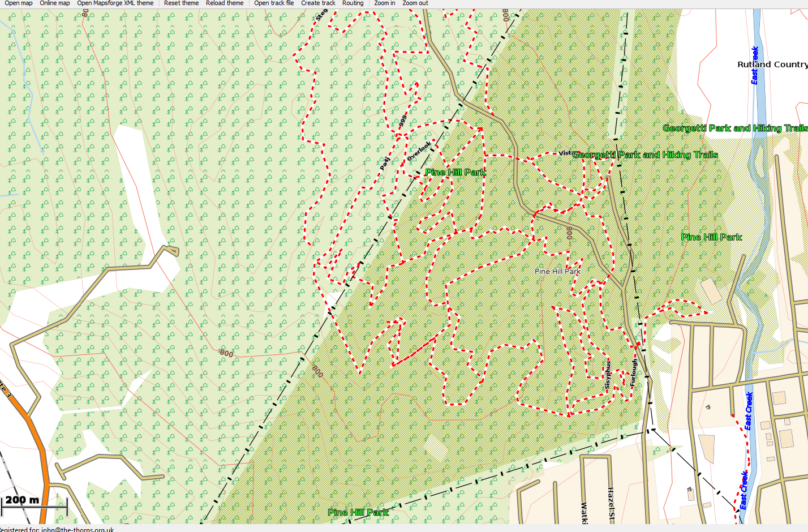Click Zoom out in the toolbar
The image size is (808, 532).
(x=415, y=3)
